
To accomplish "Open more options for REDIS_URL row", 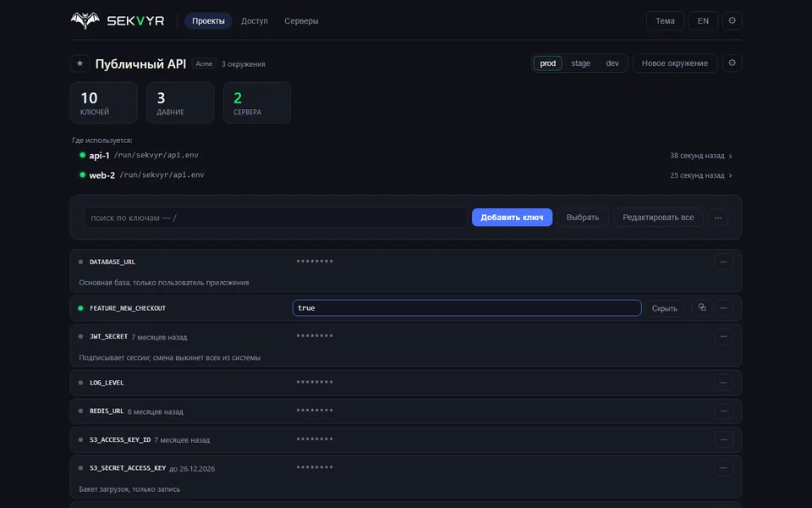I will [723, 411].
